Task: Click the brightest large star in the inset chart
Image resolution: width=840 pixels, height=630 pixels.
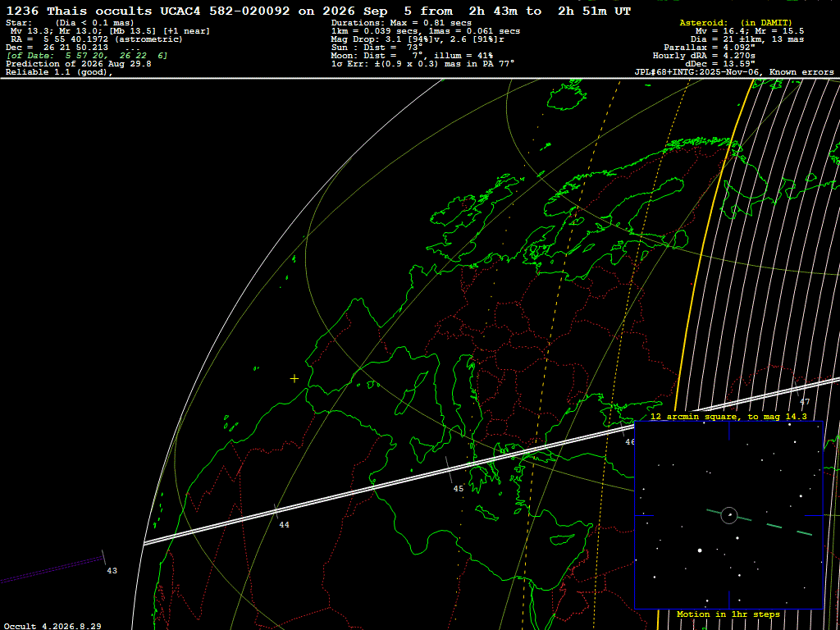Action: [x=700, y=550]
